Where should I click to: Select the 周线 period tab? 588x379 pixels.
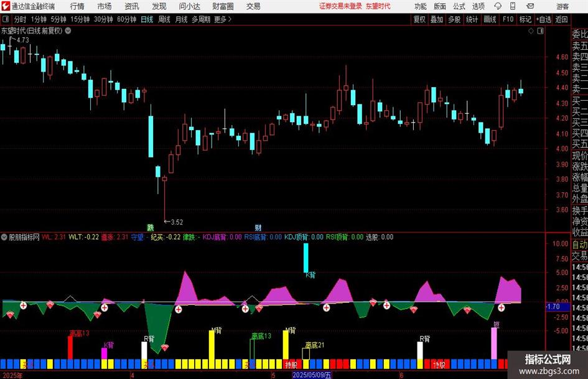coord(164,19)
